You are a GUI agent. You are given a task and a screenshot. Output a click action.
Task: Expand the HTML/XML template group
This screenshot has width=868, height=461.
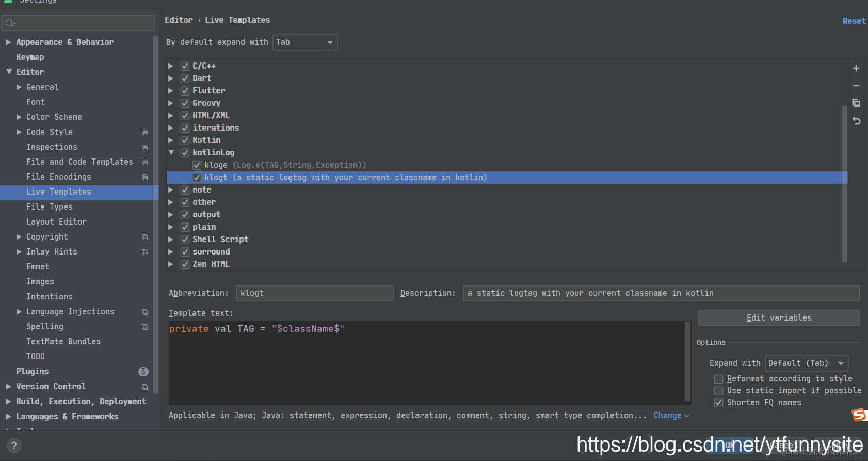[x=171, y=116]
